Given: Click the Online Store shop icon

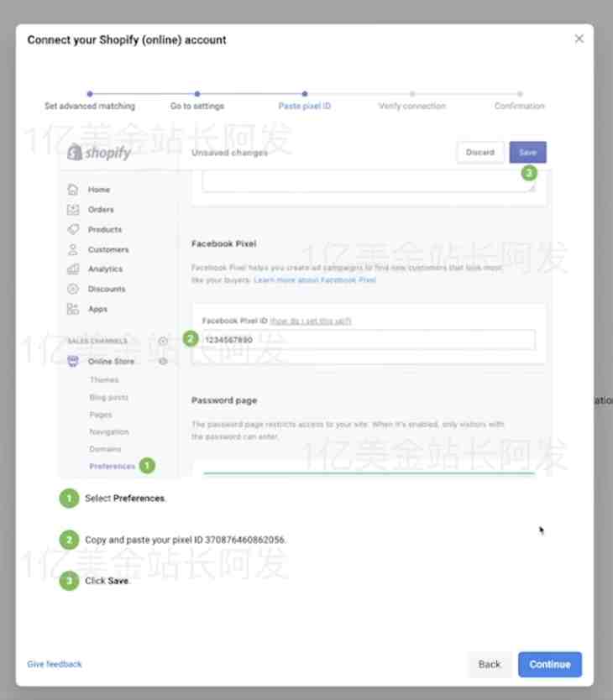Looking at the screenshot, I should pyautogui.click(x=73, y=361).
